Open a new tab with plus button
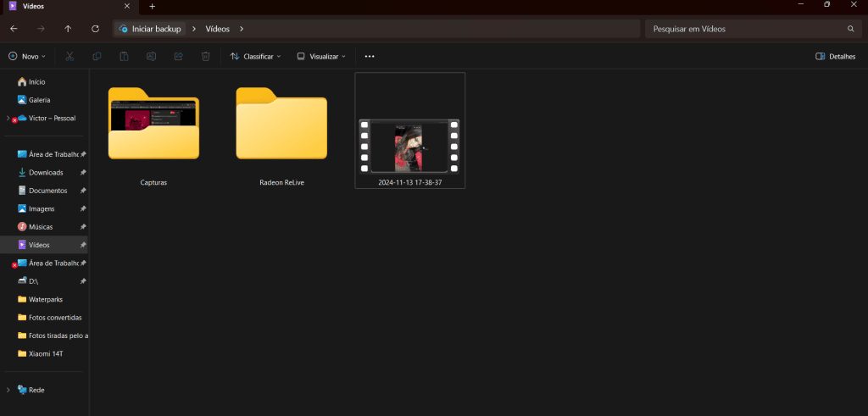The height and width of the screenshot is (416, 868). tap(153, 7)
